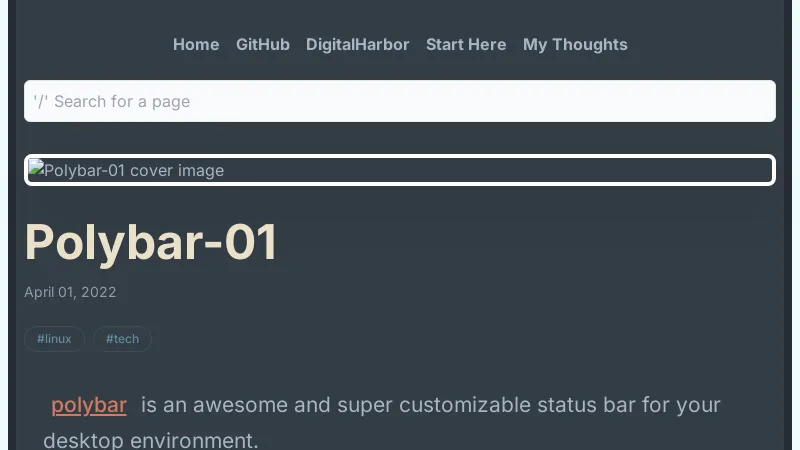Click the April 01, 2022 date

click(x=70, y=292)
